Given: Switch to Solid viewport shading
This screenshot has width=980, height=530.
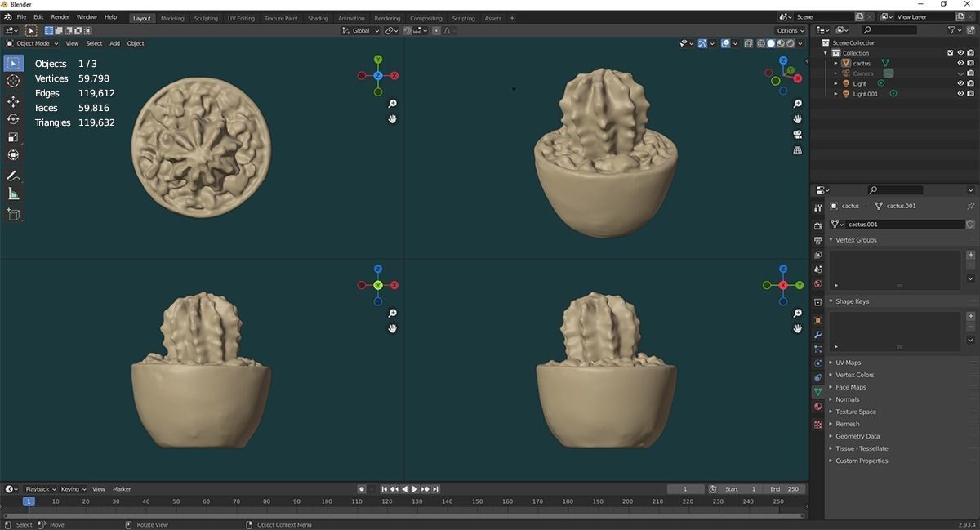Looking at the screenshot, I should click(771, 43).
